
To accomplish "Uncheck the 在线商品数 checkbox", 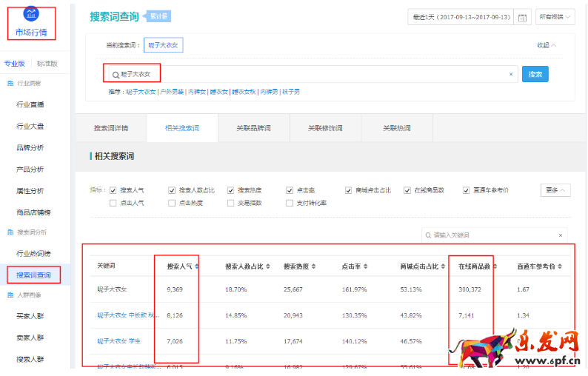I will pos(407,190).
